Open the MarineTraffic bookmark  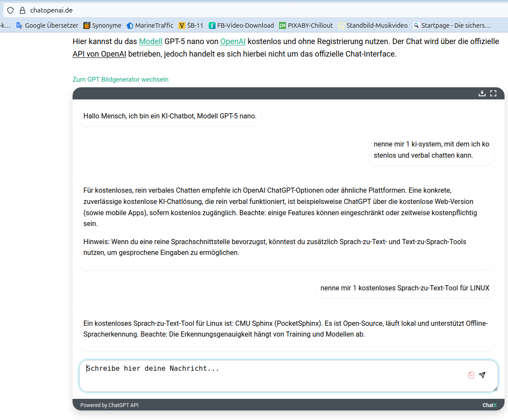[150, 25]
